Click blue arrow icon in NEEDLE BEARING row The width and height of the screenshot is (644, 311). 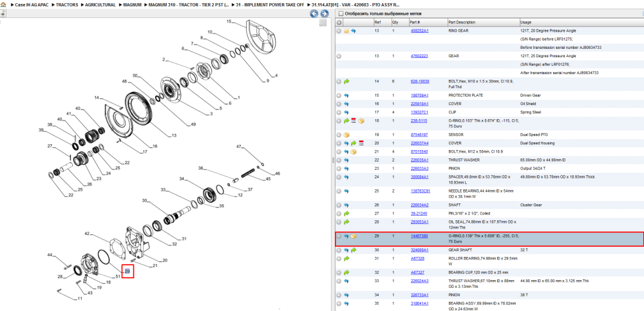pyautogui.click(x=346, y=191)
